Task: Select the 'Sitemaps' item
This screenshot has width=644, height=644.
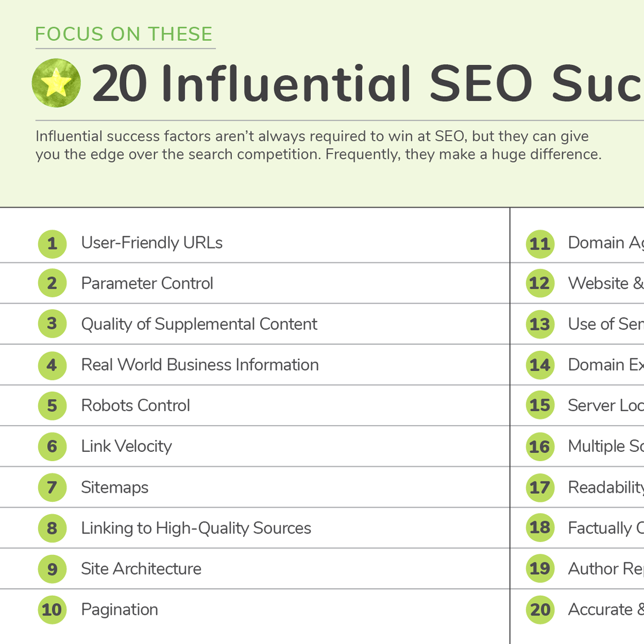Action: point(114,487)
